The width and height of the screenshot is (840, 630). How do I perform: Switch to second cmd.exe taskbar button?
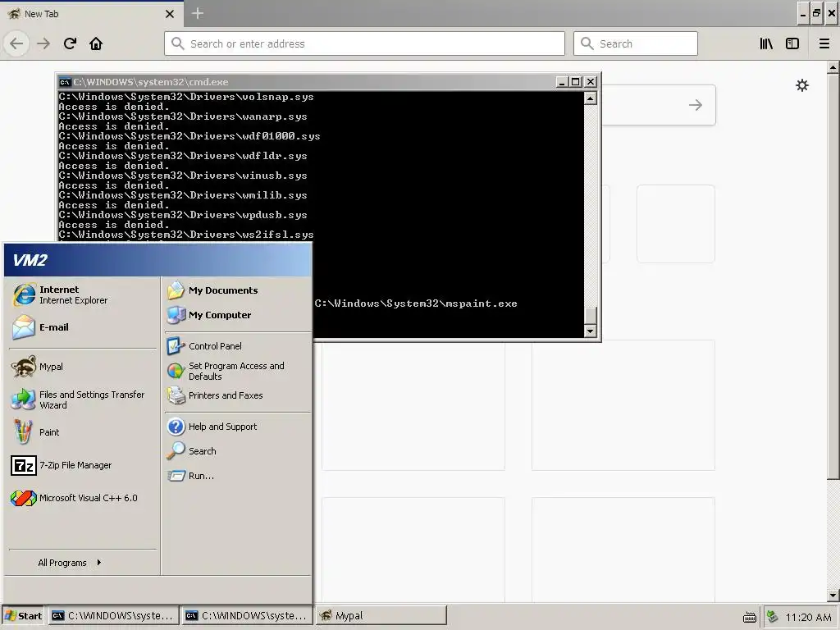pos(248,616)
